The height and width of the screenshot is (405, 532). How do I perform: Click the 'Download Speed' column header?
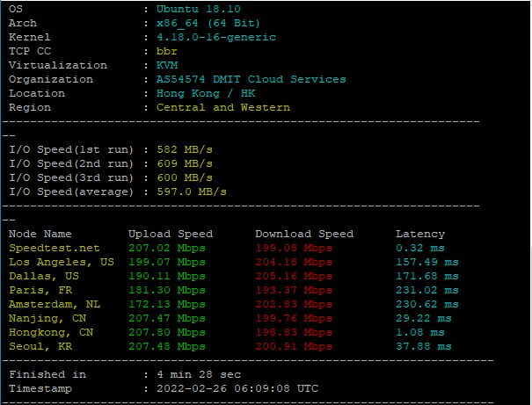coord(304,234)
